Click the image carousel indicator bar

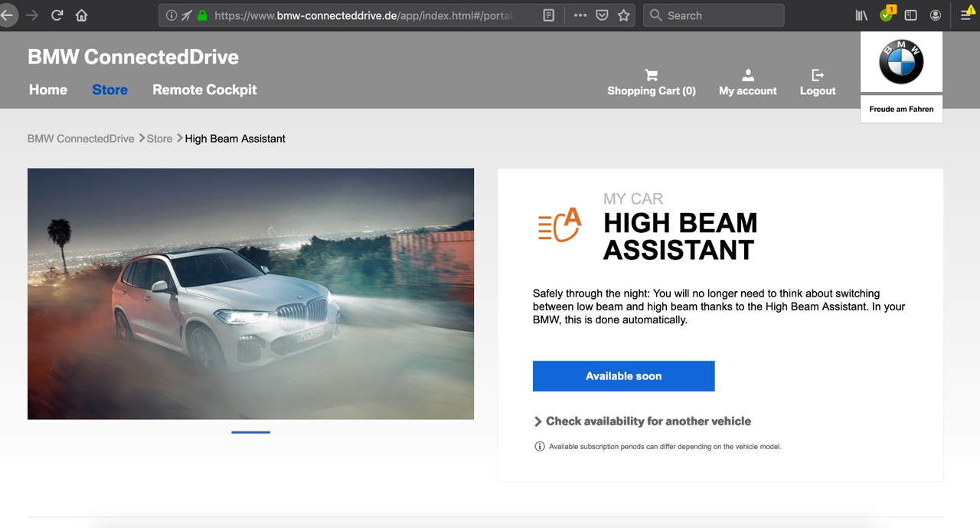pos(250,432)
